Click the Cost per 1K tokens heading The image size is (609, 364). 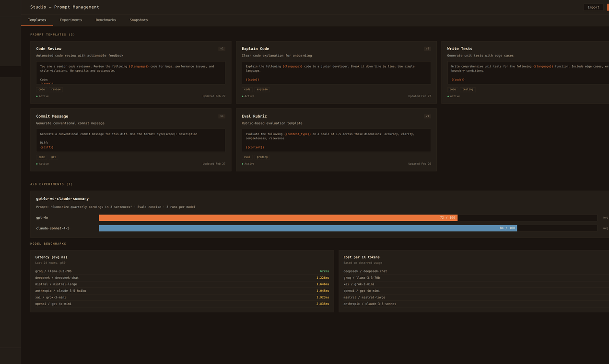(362, 257)
